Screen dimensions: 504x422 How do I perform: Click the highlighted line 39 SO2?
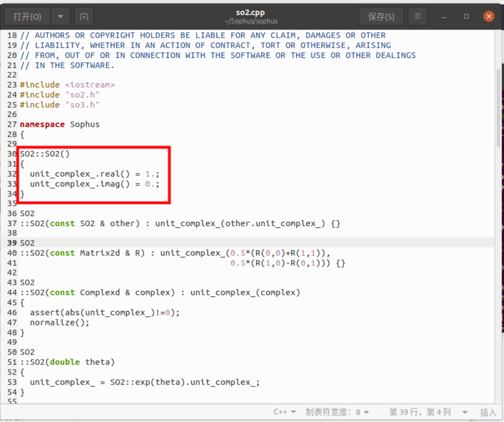(x=27, y=243)
